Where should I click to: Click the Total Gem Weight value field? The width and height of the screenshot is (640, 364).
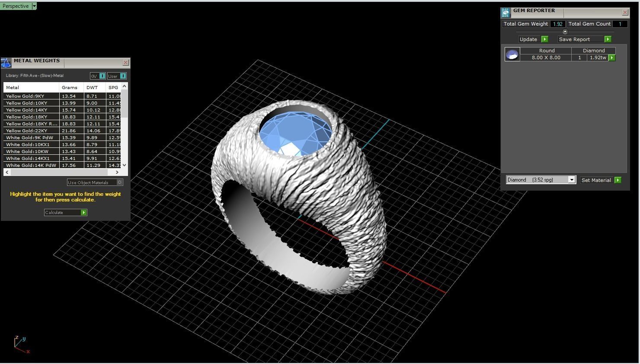558,24
